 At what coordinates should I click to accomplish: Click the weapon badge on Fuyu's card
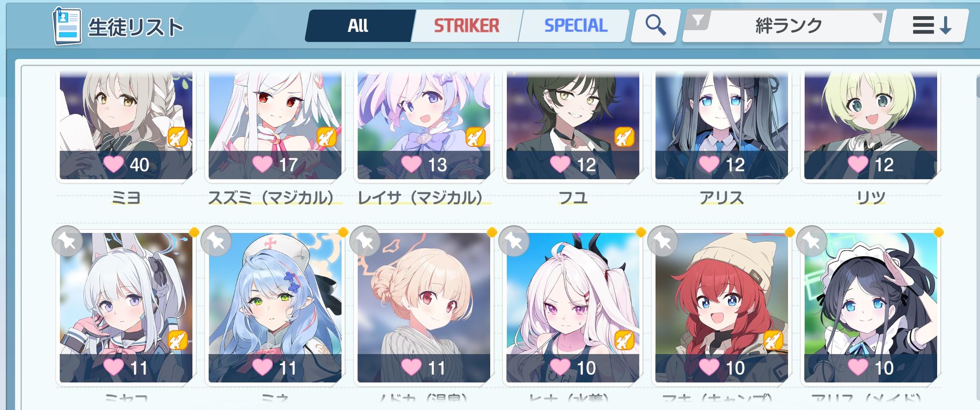[x=624, y=137]
